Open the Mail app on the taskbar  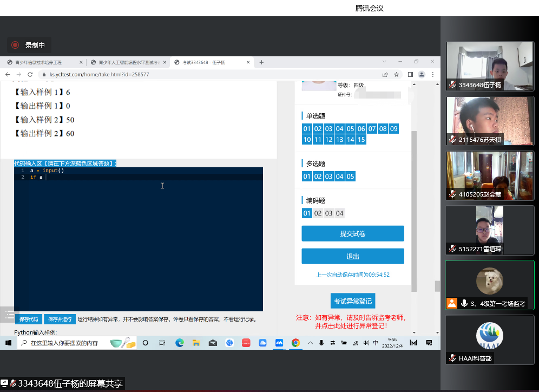(x=213, y=343)
